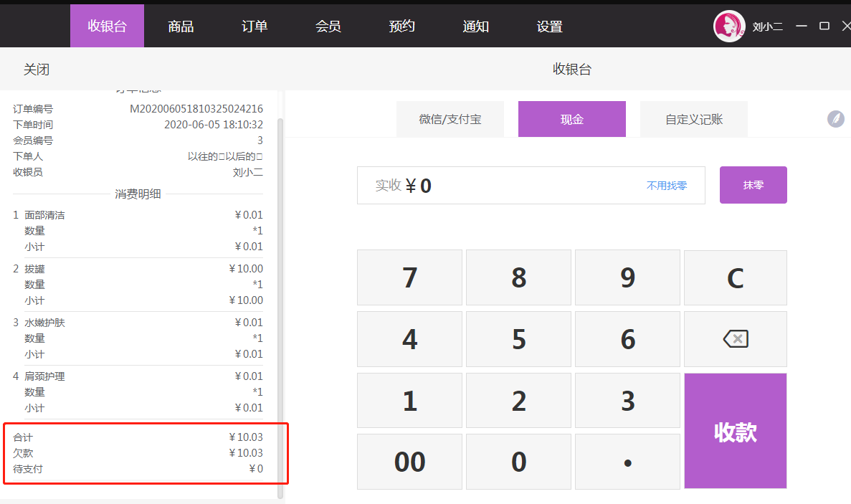Minimize the cashier application window
Viewport: 851px width, 504px height.
802,26
